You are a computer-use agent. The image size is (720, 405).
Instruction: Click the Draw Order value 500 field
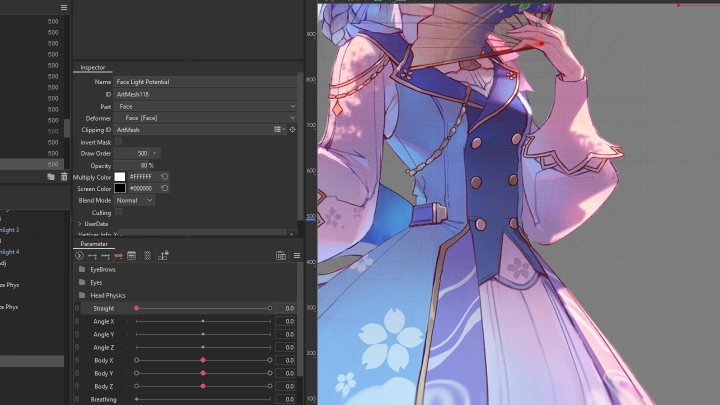(x=132, y=153)
